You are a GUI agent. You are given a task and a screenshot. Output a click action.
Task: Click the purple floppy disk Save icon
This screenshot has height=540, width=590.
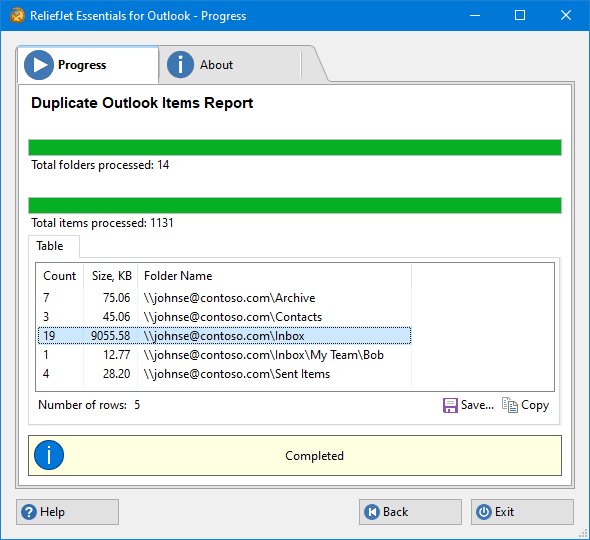(450, 405)
